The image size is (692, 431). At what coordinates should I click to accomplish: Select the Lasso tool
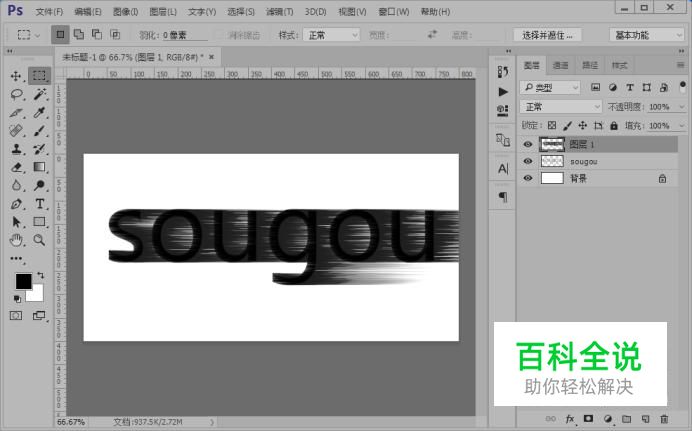tap(16, 94)
